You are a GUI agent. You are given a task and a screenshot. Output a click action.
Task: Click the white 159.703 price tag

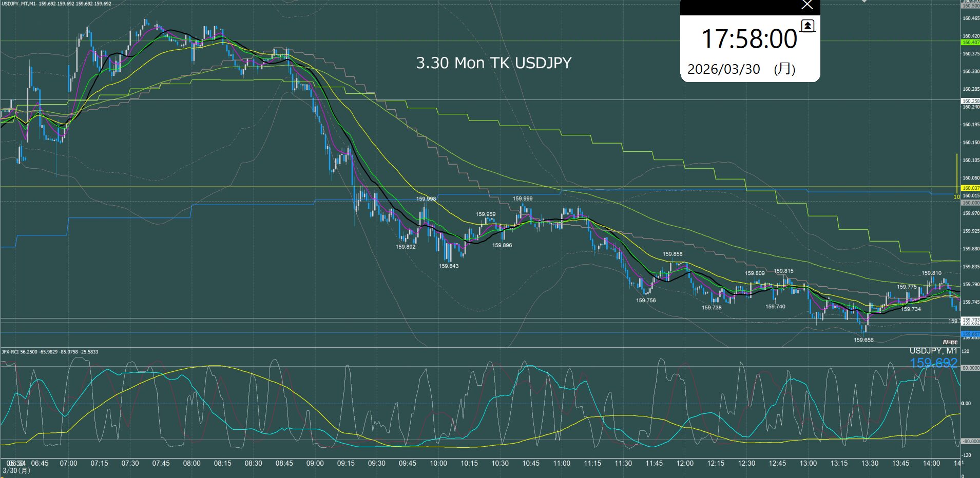970,320
